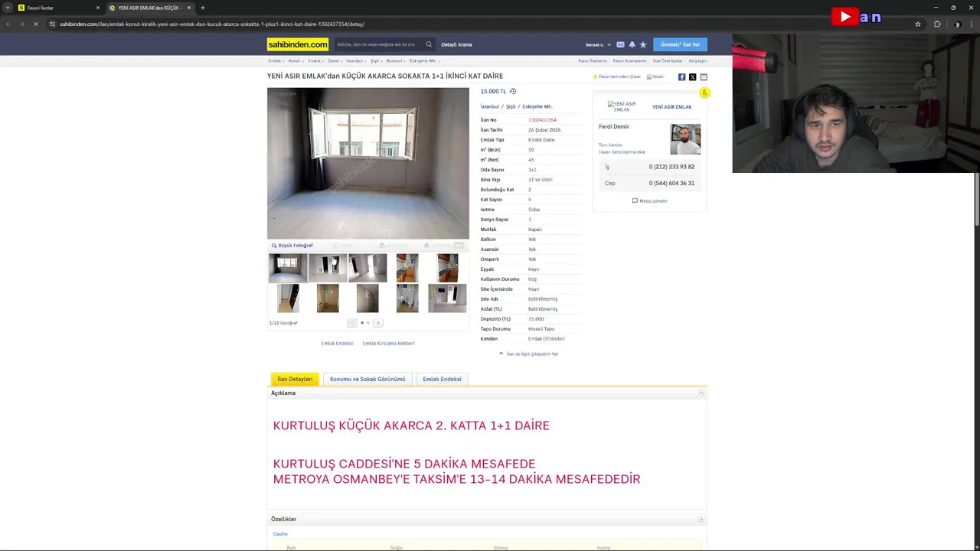Click the Yazdır print link
The image size is (980, 551).
pos(655,77)
